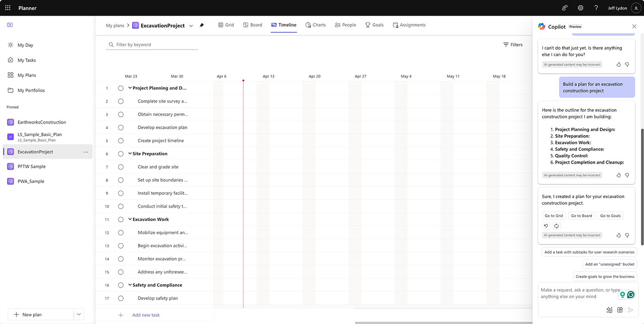The width and height of the screenshot is (644, 324).
Task: Open Jeff Lydon account avatar
Action: click(x=636, y=8)
